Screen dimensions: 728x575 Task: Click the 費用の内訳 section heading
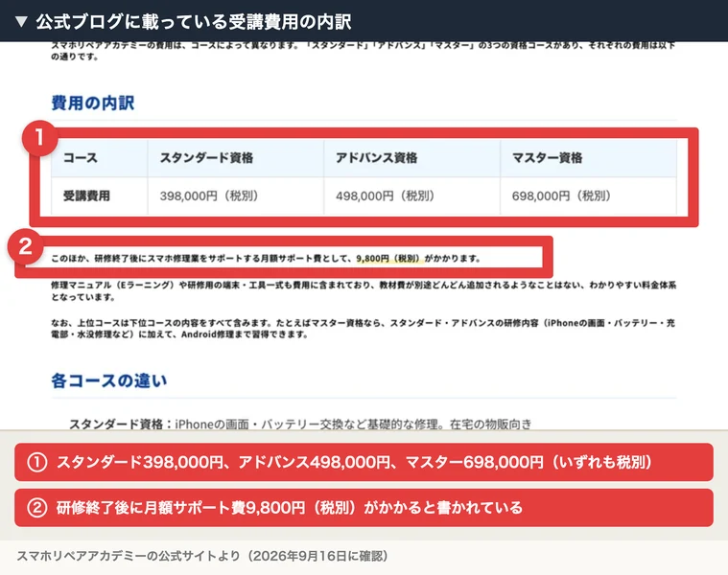point(93,103)
